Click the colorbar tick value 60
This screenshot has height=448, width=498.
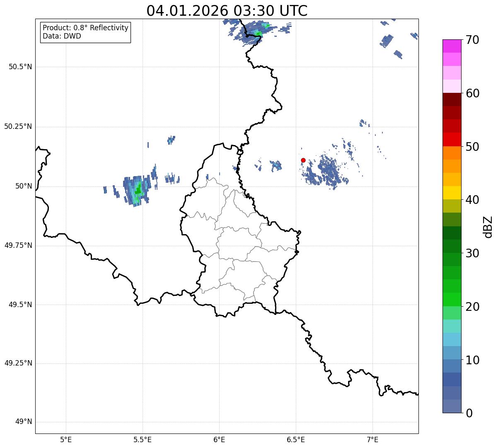[473, 93]
